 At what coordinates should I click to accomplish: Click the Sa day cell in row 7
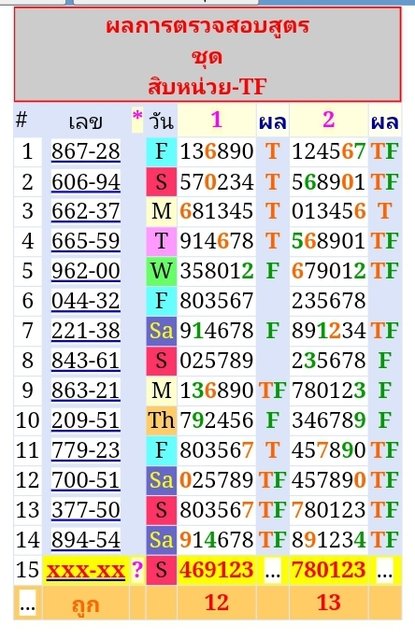coord(161,331)
